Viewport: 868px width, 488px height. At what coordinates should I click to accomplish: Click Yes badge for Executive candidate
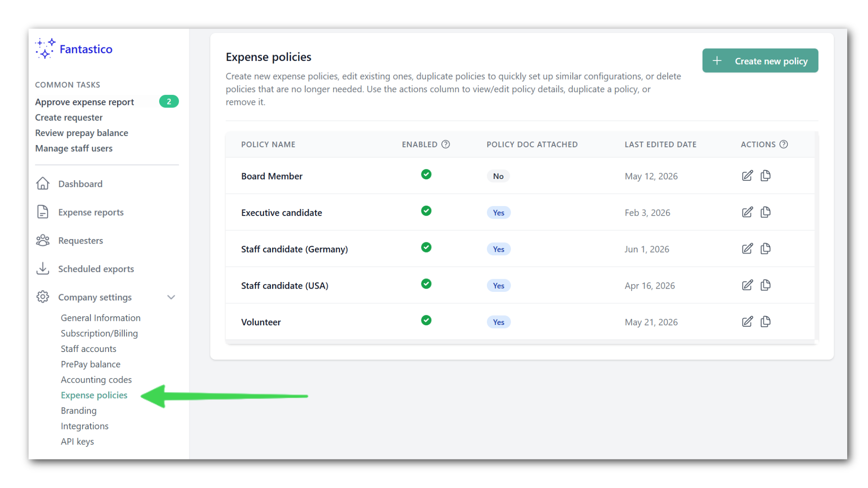(x=499, y=213)
